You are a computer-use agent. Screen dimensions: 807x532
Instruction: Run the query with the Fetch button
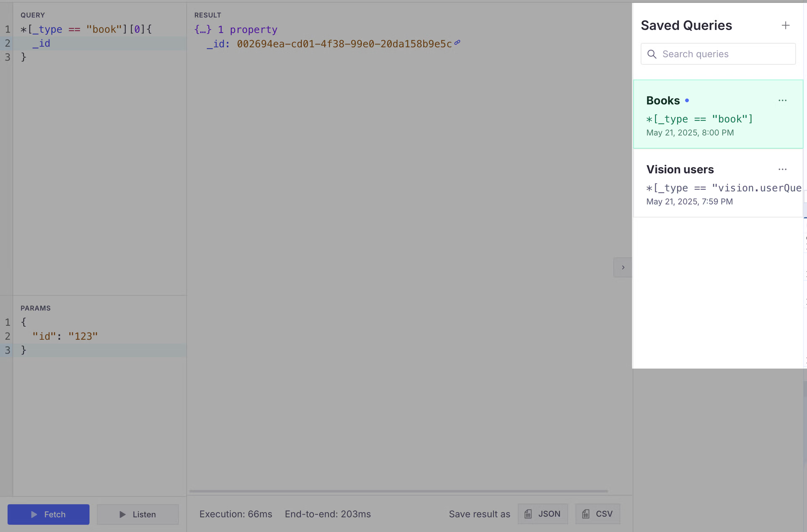(x=49, y=514)
